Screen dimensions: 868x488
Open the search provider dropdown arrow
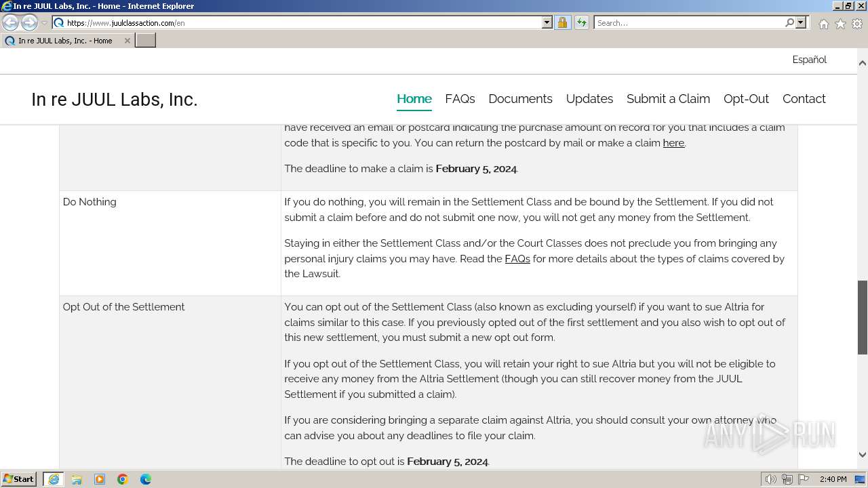pyautogui.click(x=801, y=22)
